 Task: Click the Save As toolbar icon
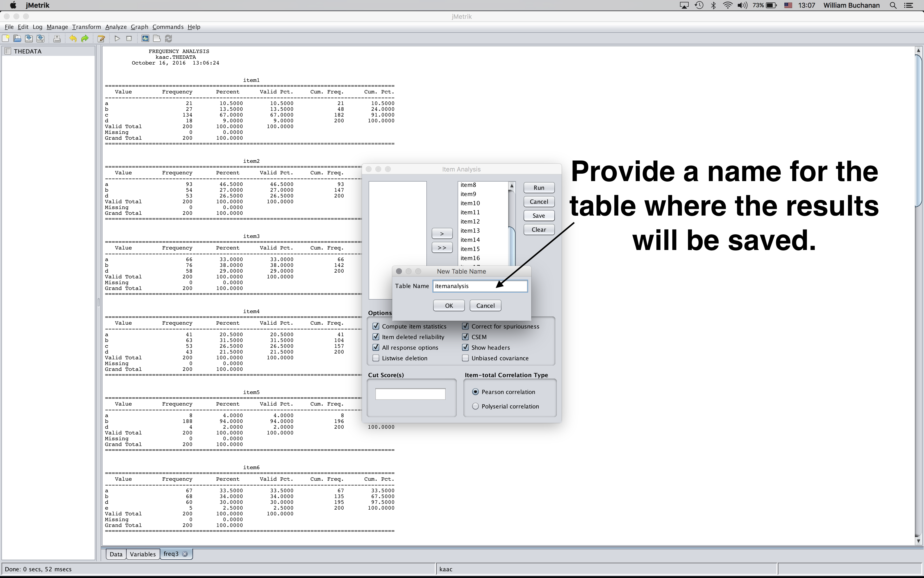tap(40, 39)
